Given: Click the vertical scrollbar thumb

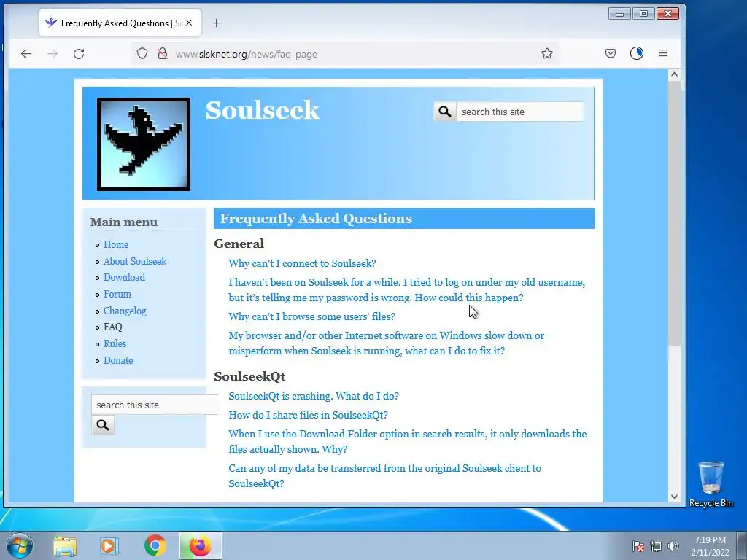Looking at the screenshot, I should pos(674,213).
